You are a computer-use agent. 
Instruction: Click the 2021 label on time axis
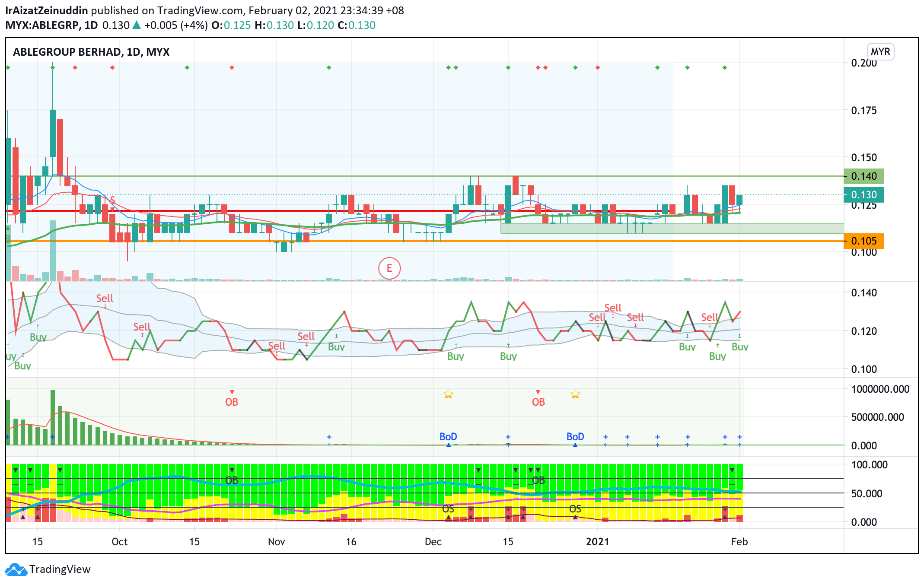598,542
